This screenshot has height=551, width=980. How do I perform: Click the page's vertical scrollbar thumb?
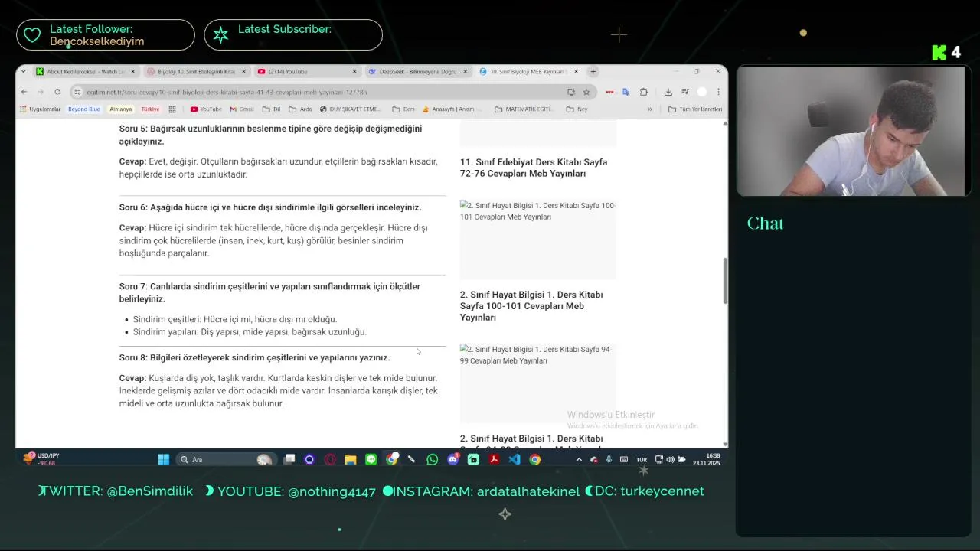(724, 282)
